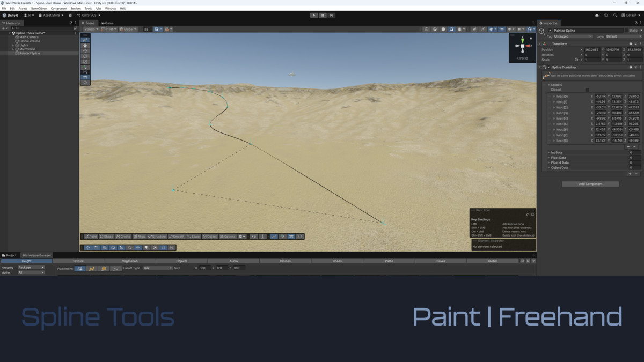Expand the Int Data foldout
Screen dimensions: 644x362
pos(548,152)
